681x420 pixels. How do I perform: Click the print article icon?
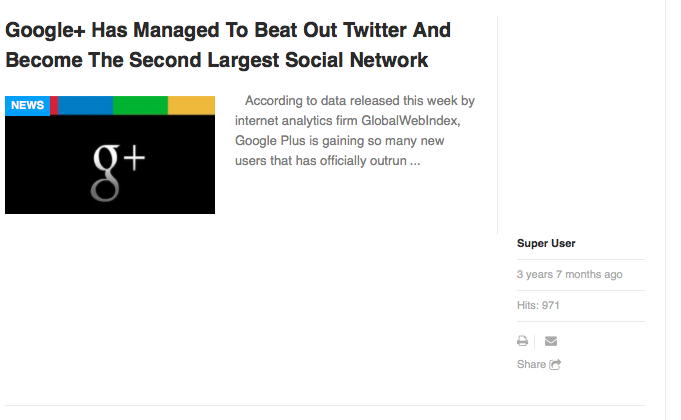click(522, 341)
